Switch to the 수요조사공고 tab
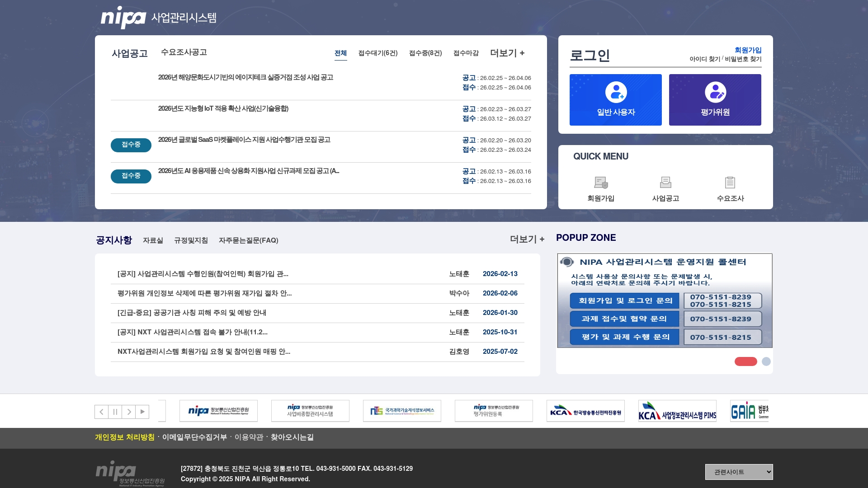 pos(184,52)
